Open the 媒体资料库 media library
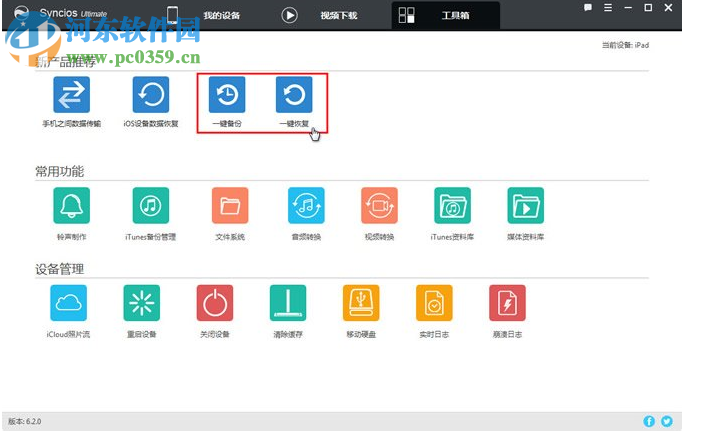This screenshot has width=708, height=441. pos(526,205)
